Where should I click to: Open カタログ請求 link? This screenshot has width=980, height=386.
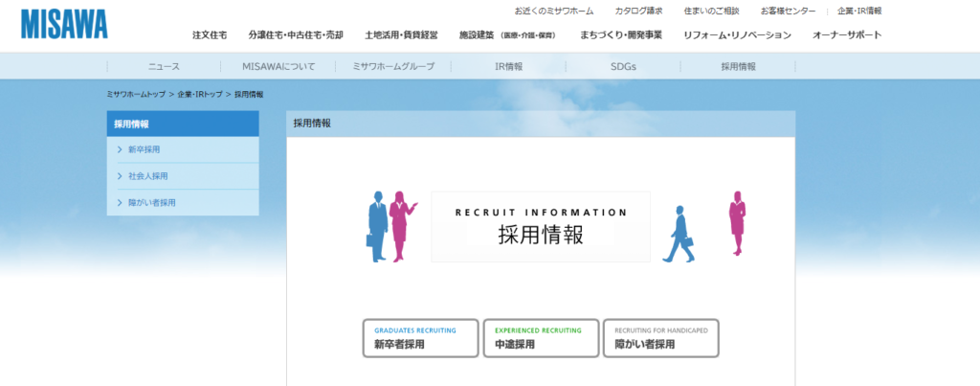pos(638,11)
